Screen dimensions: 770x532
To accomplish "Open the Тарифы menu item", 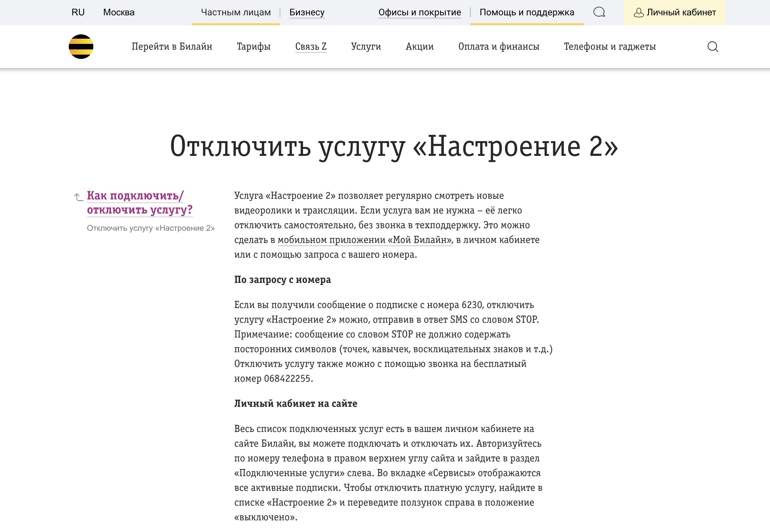I will pyautogui.click(x=254, y=46).
